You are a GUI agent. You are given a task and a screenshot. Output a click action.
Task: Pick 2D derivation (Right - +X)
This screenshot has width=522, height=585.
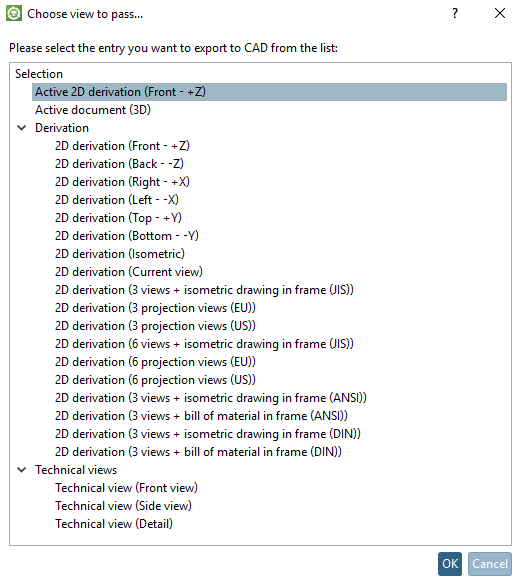[122, 182]
